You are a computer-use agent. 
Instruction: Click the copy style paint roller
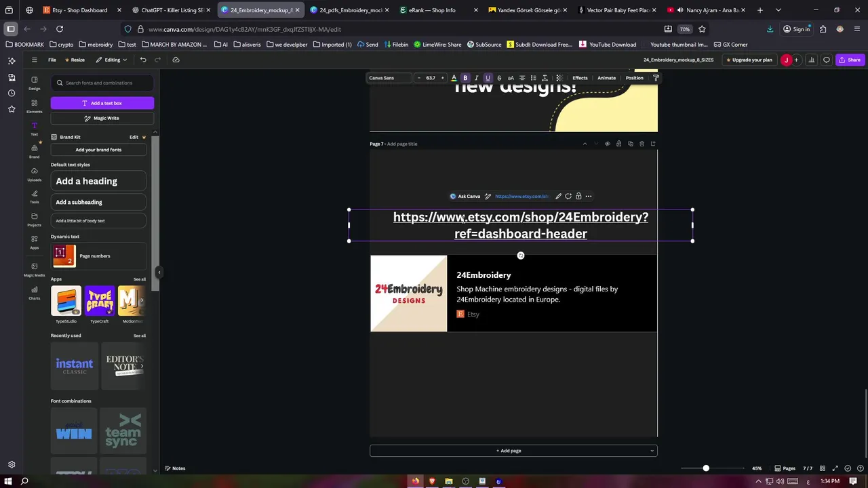pyautogui.click(x=656, y=78)
